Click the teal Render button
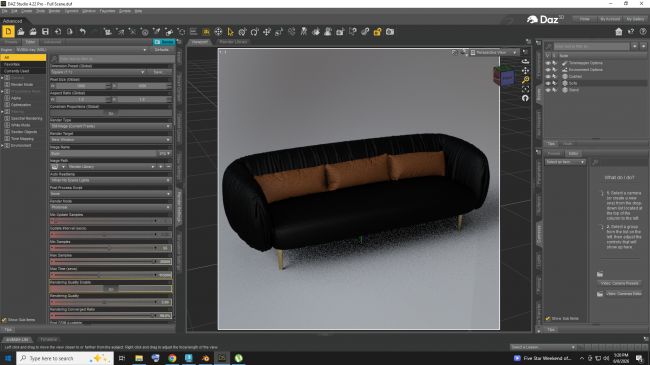The width and height of the screenshot is (650, 365). point(164,42)
